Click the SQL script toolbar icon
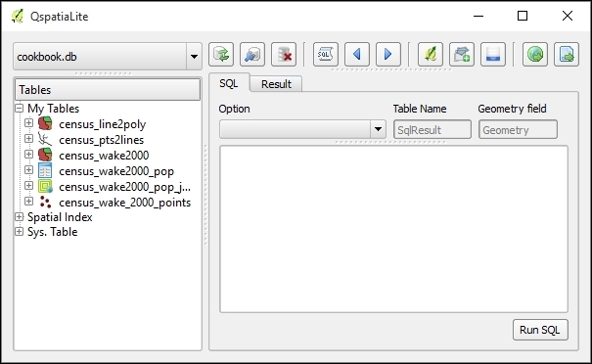Viewport: 592px width, 364px height. click(x=326, y=55)
